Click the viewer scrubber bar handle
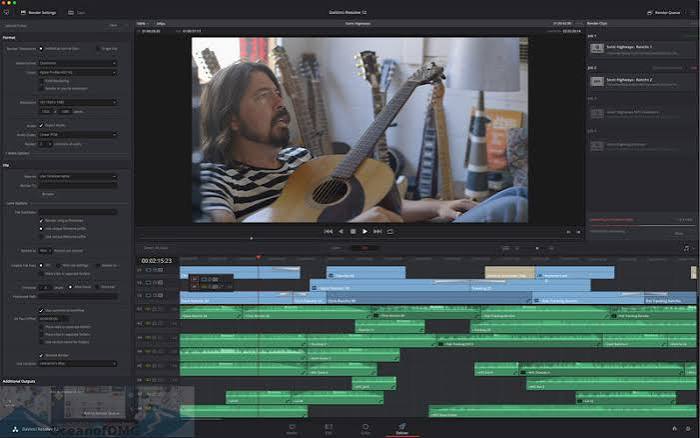This screenshot has width=700, height=438. (251, 238)
